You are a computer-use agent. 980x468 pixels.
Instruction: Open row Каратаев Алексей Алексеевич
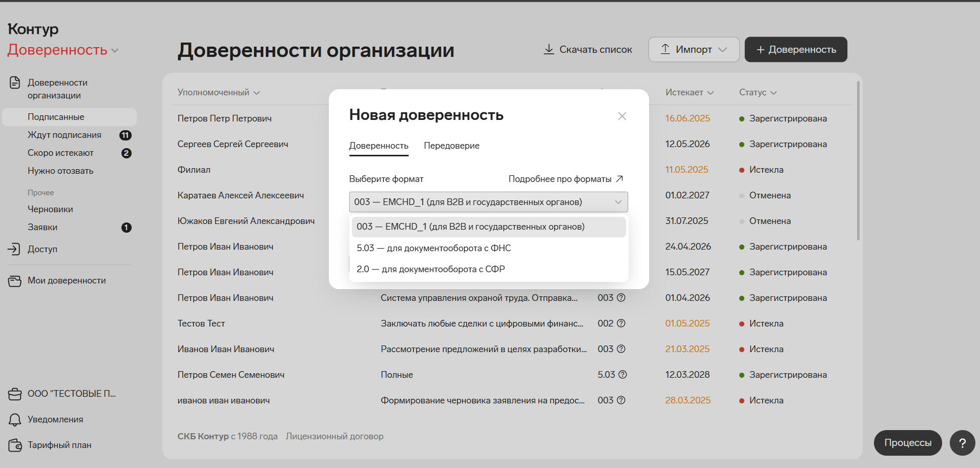(240, 195)
